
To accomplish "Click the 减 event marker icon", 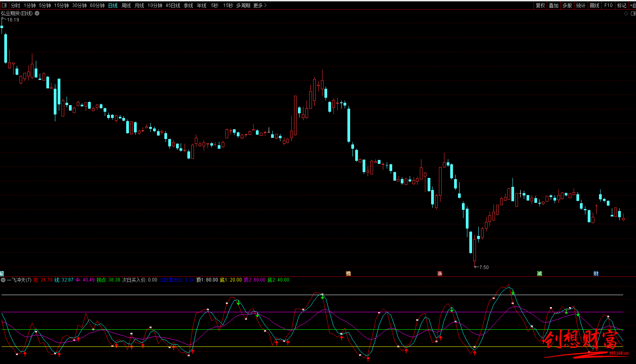I will 539,274.
